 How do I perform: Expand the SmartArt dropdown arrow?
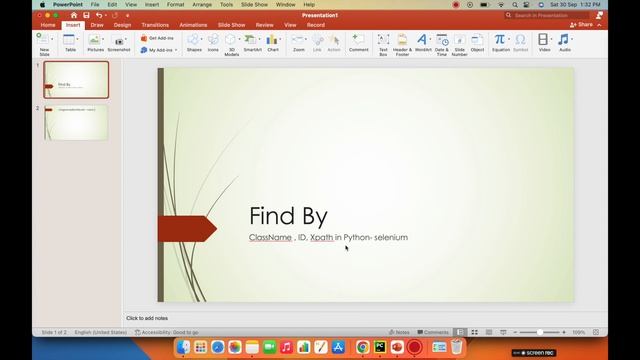[x=260, y=39]
